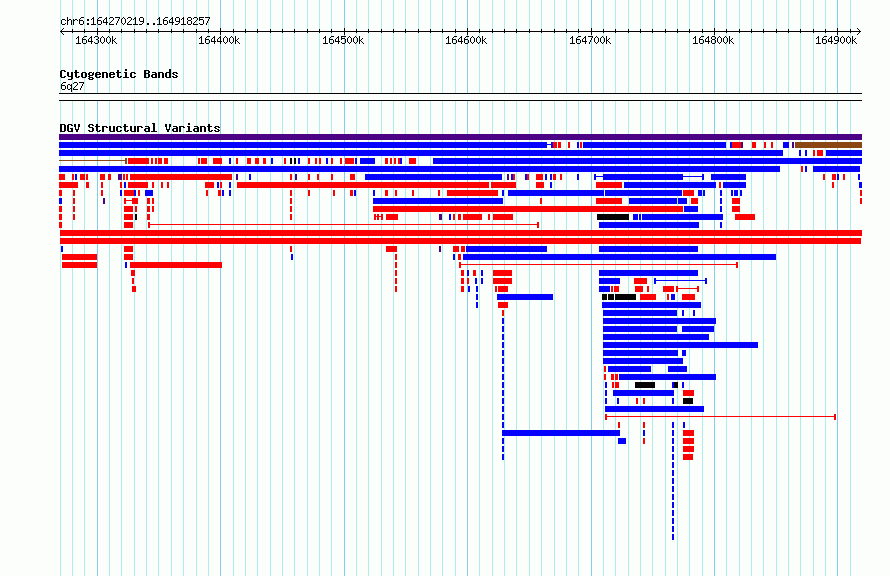The width and height of the screenshot is (890, 576).
Task: Click the chr6:164270219..164918257 coordinate label
Action: (x=135, y=21)
